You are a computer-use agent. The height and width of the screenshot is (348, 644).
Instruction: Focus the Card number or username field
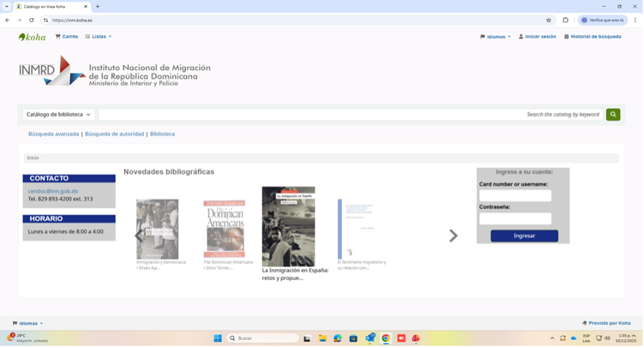515,196
